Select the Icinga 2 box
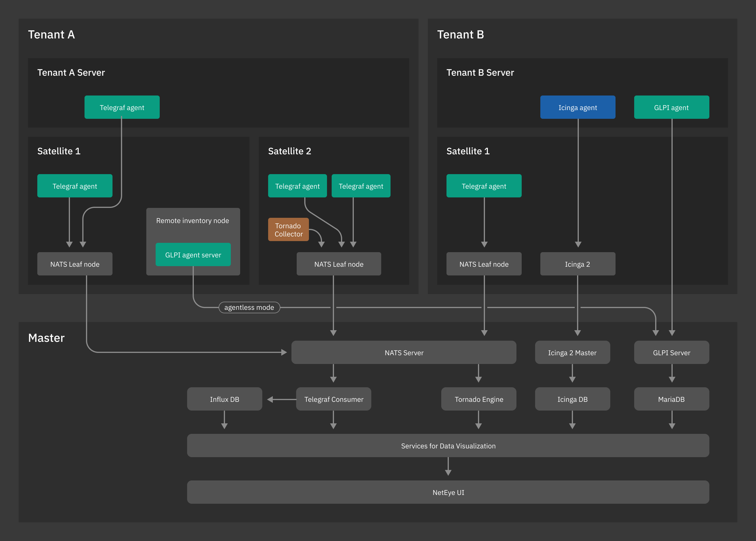This screenshot has height=541, width=756. pyautogui.click(x=578, y=264)
